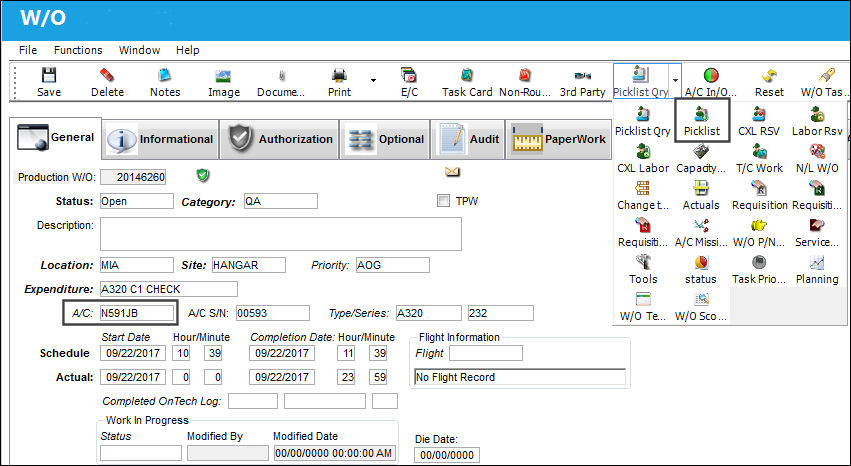Click the envelope icon above TPW
Viewport: 851px width, 466px height.
point(452,172)
